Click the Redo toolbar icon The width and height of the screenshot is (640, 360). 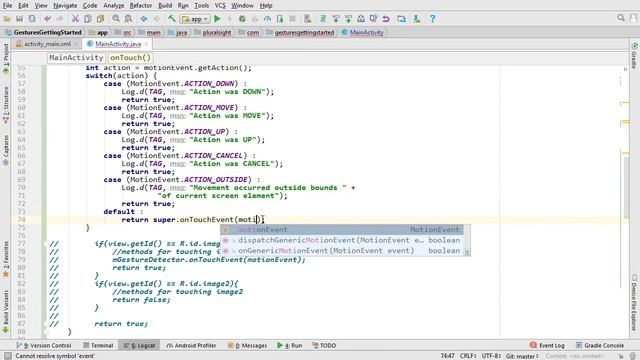tap(60, 19)
